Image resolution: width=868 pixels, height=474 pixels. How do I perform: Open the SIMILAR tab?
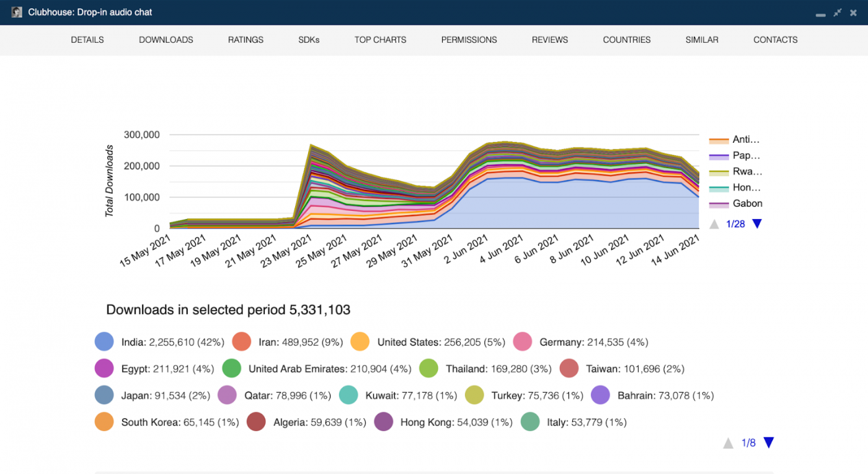(x=702, y=40)
